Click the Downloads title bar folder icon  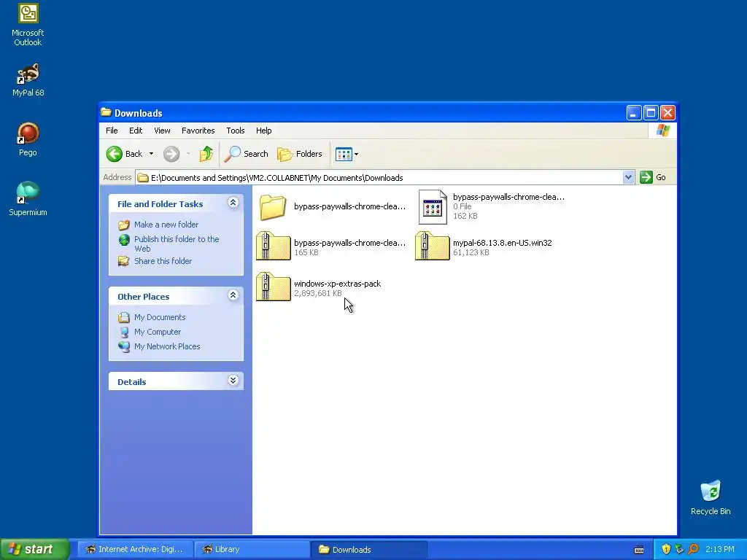click(107, 112)
